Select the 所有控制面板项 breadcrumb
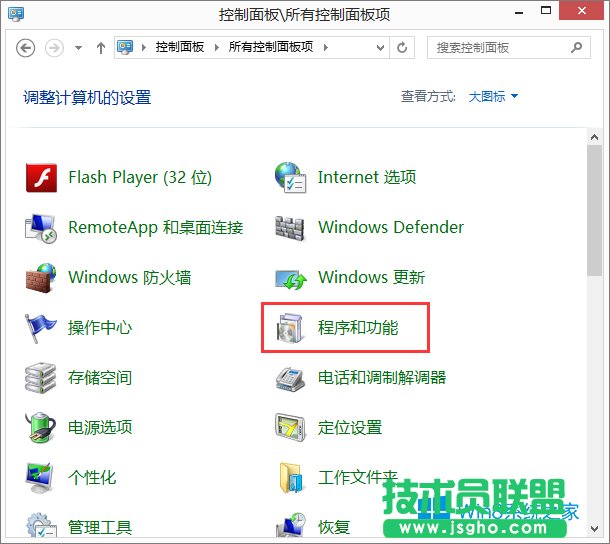610x544 pixels. click(271, 47)
